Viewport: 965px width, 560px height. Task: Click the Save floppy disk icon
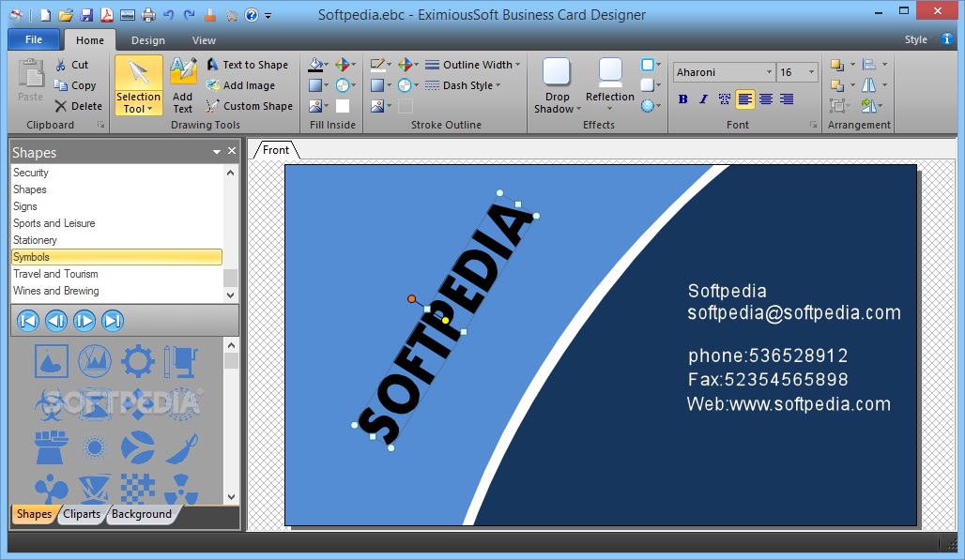click(86, 15)
